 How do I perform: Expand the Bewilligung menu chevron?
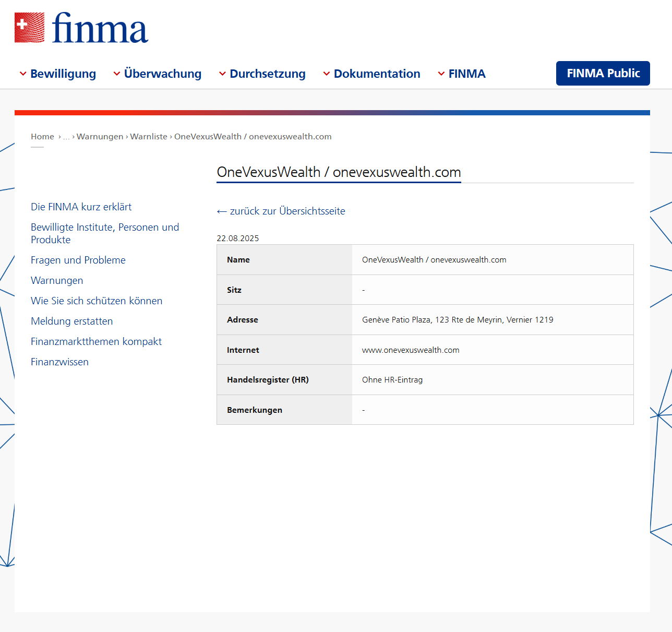[x=23, y=74]
